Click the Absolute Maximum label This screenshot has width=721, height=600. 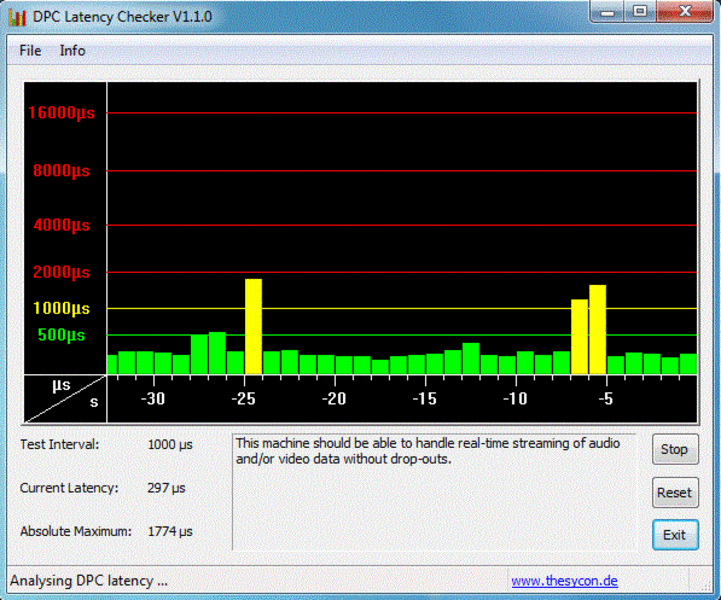click(75, 531)
